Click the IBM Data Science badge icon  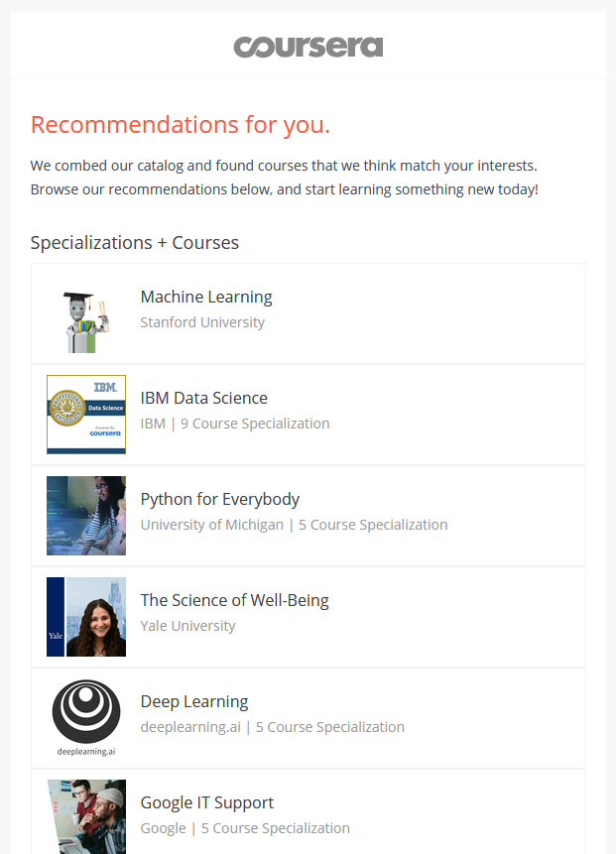[x=86, y=415]
